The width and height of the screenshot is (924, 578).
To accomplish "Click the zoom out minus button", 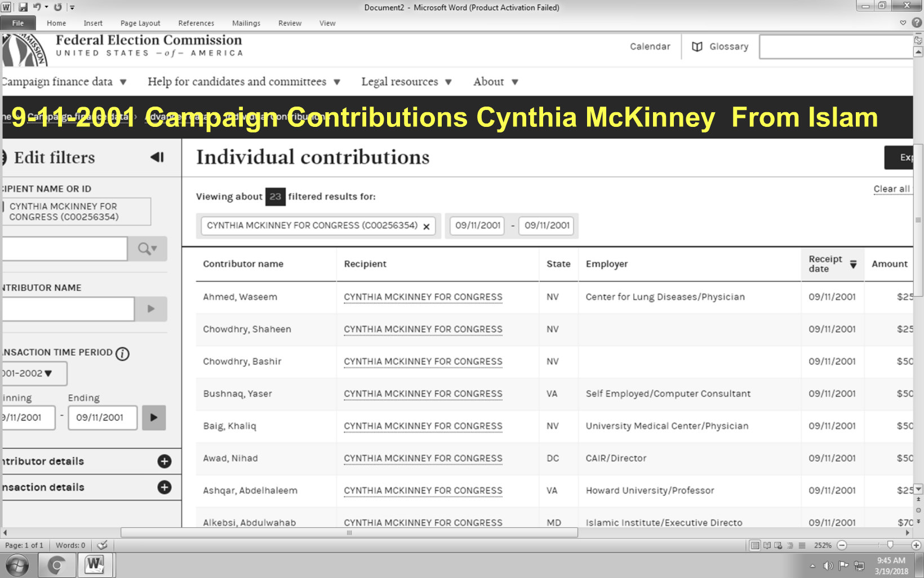I will (x=842, y=545).
